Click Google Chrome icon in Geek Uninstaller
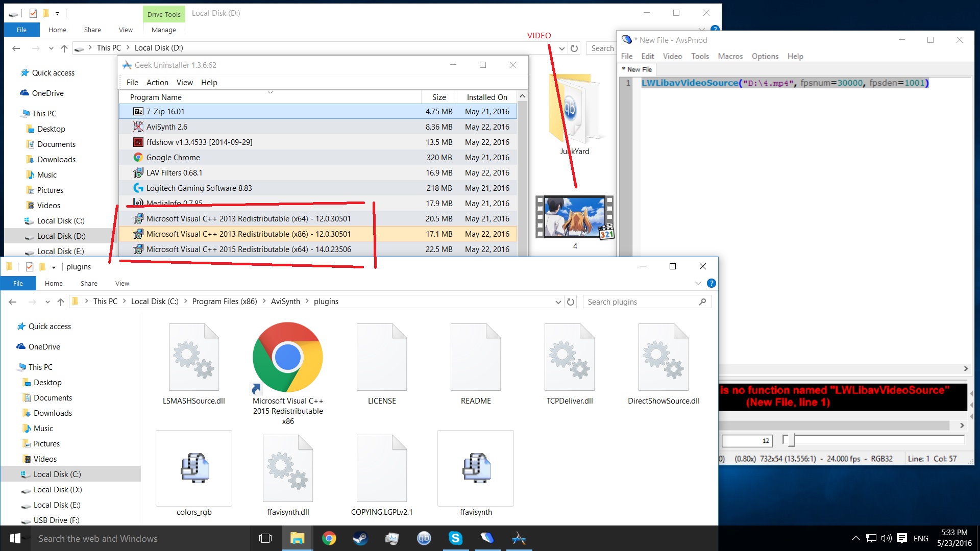980x551 pixels. click(x=138, y=157)
